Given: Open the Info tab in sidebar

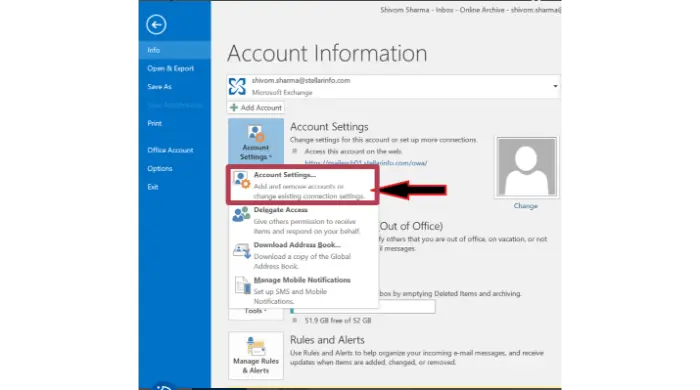Looking at the screenshot, I should coord(175,50).
